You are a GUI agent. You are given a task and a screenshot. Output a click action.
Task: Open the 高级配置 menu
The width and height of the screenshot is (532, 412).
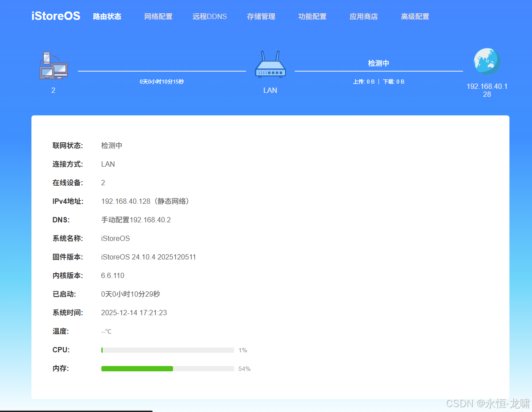(415, 16)
